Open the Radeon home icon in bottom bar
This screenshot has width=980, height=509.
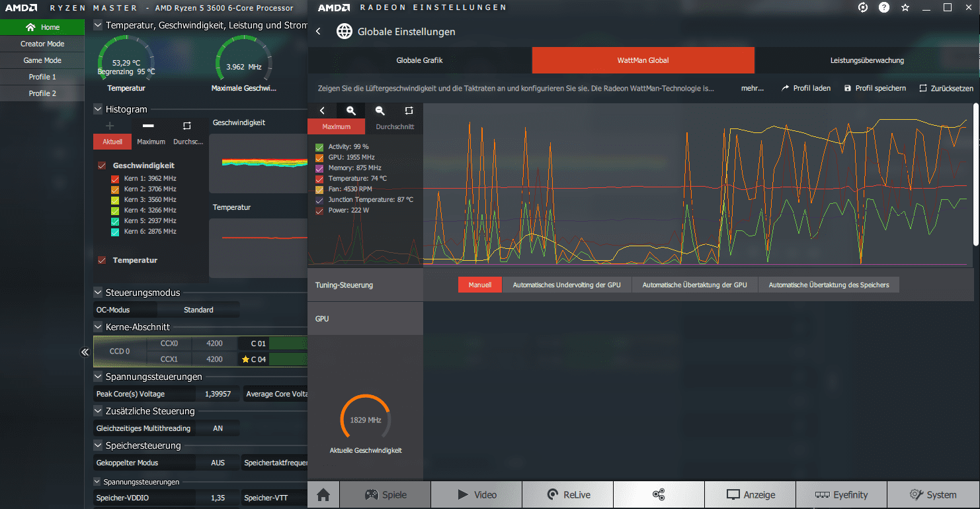[323, 494]
